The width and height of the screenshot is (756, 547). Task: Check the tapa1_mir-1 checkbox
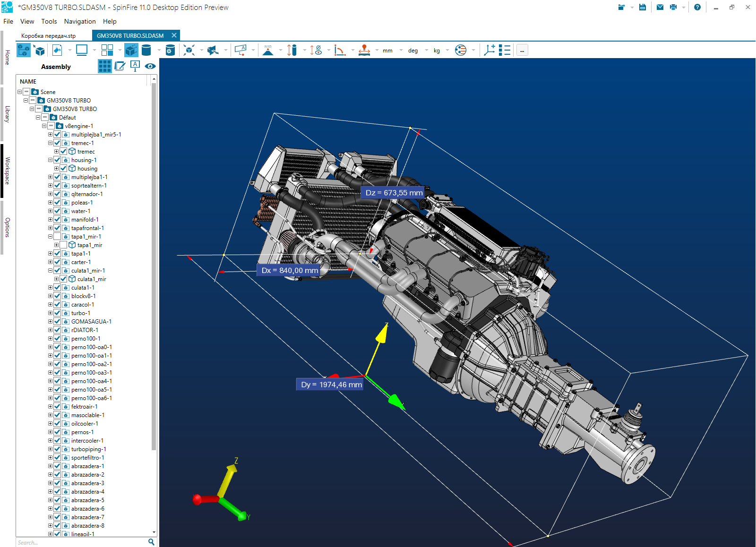[57, 237]
